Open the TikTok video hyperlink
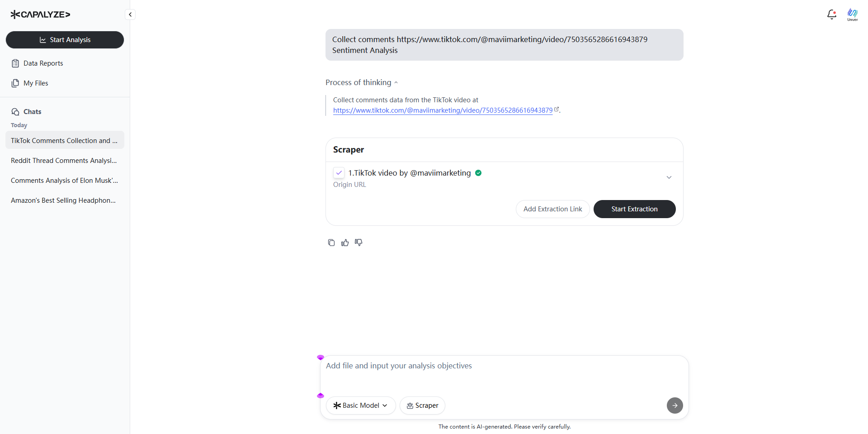This screenshot has height=434, width=868. click(x=443, y=110)
